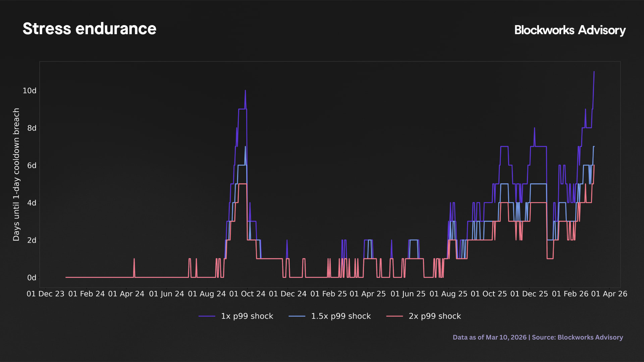Click the 10d y-axis tick label

30,91
